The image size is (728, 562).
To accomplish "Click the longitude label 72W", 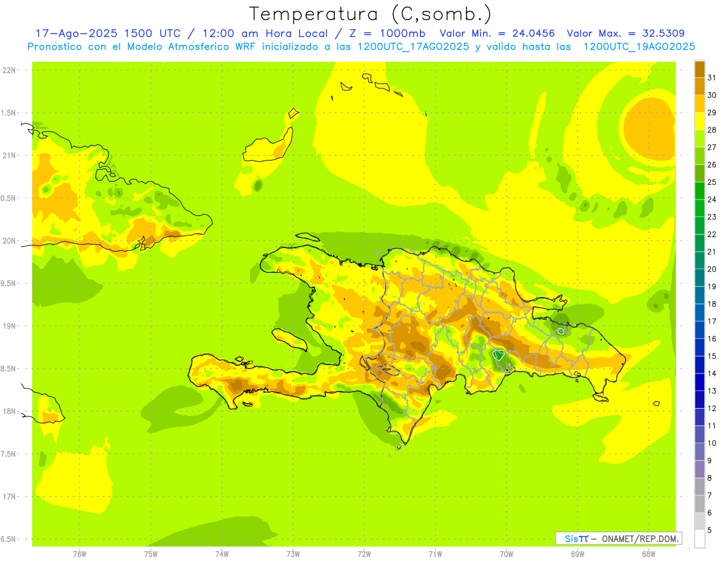I will tap(364, 554).
